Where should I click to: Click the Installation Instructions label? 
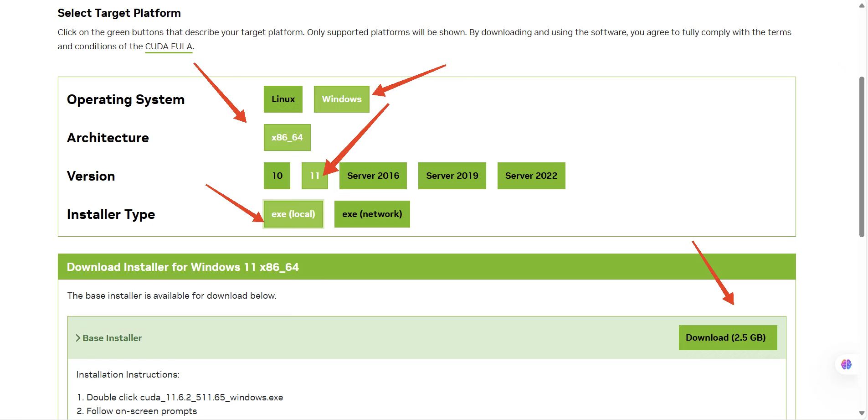128,374
